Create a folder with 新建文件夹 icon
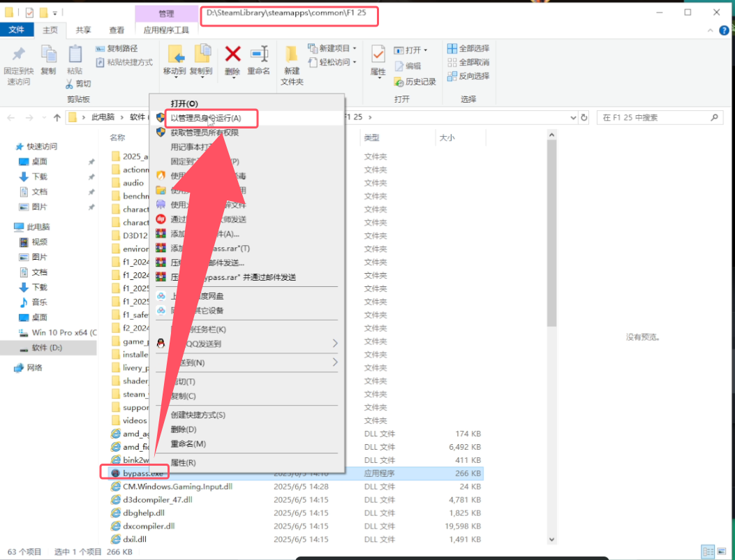Viewport: 735px width, 560px height. point(292,54)
